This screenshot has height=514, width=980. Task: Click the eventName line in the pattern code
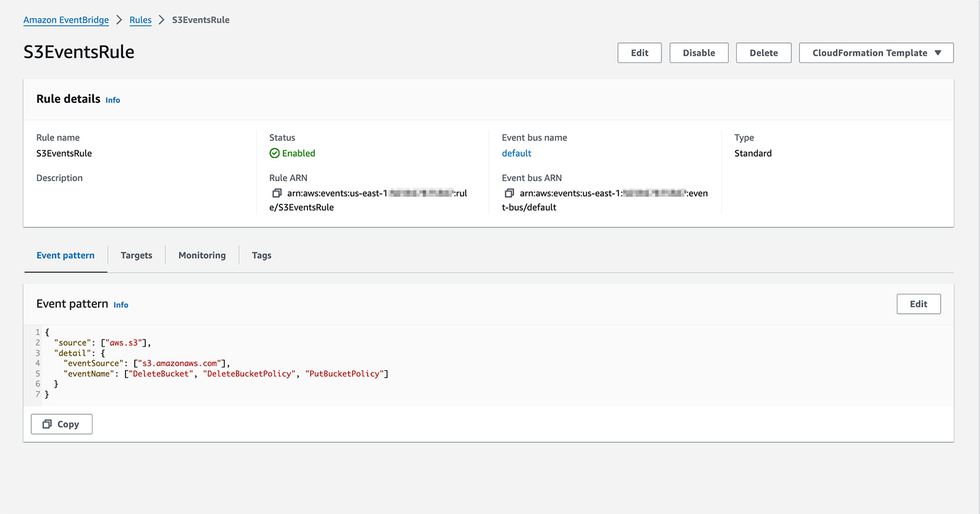tap(225, 374)
